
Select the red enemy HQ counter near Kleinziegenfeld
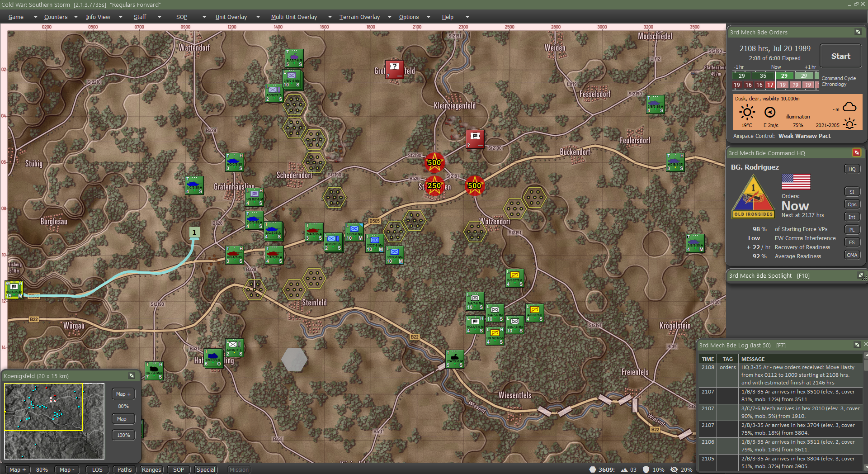(475, 139)
